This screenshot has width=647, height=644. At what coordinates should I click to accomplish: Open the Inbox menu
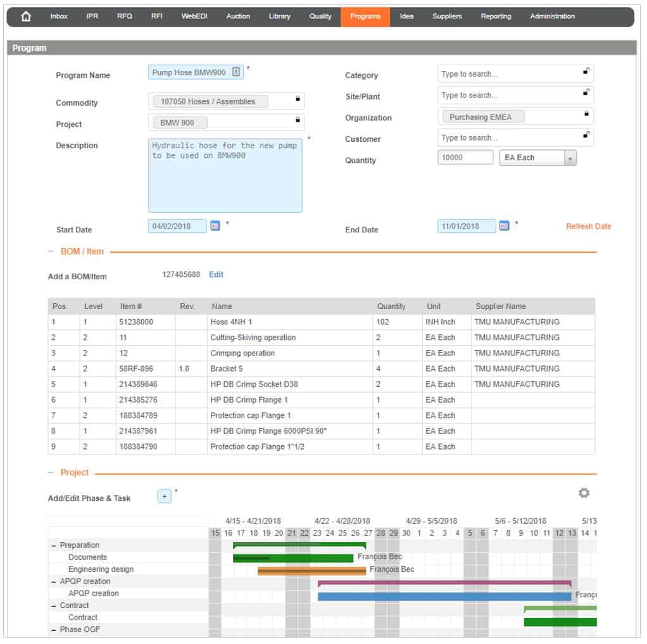(59, 16)
